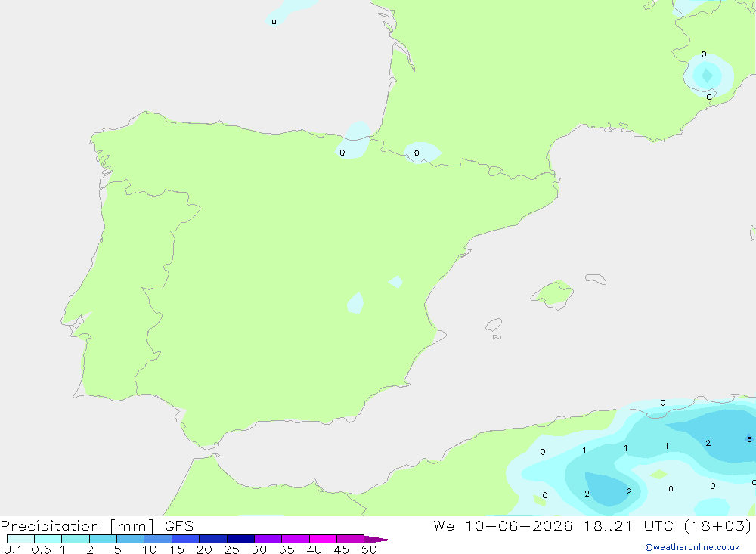Pick the 15–20 mm blue legend swatch
Image resolution: width=756 pixels, height=554 pixels.
(x=186, y=539)
